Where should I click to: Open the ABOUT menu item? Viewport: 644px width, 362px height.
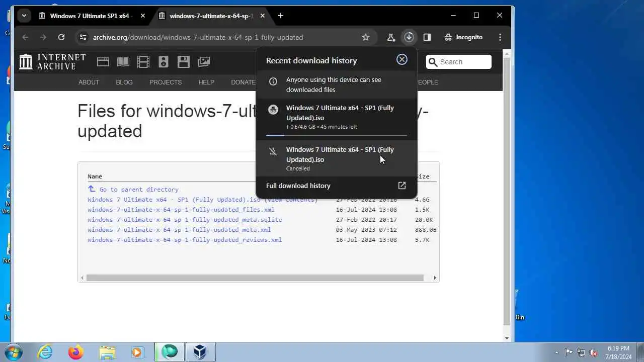click(89, 82)
